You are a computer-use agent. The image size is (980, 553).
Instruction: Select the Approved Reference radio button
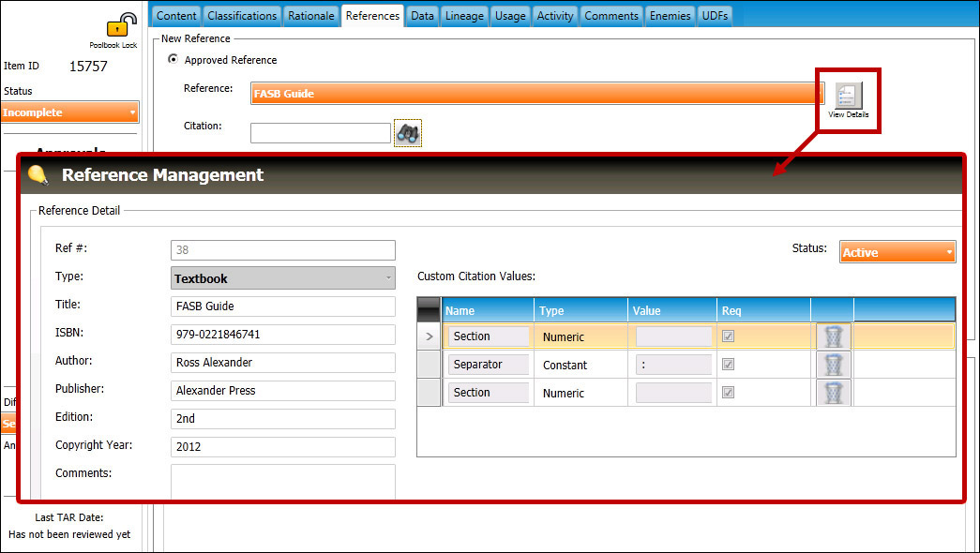coord(172,60)
